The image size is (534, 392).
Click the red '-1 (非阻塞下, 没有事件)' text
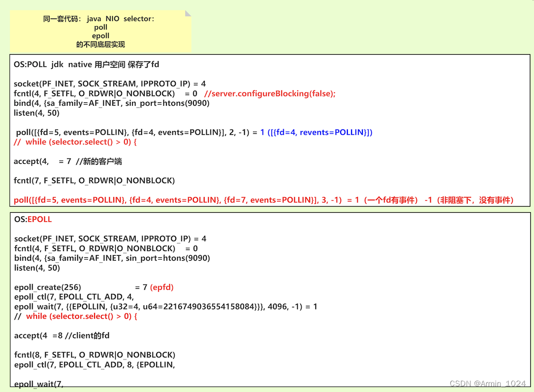click(469, 200)
